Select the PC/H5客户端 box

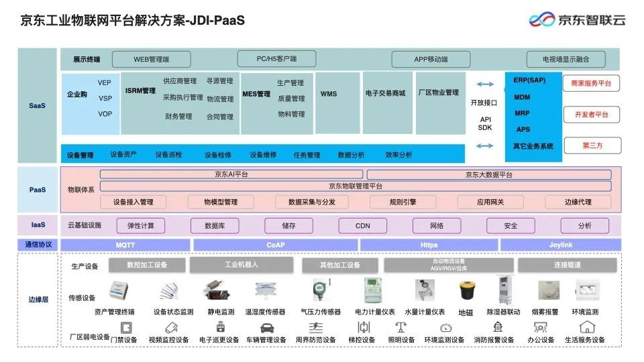pos(277,59)
